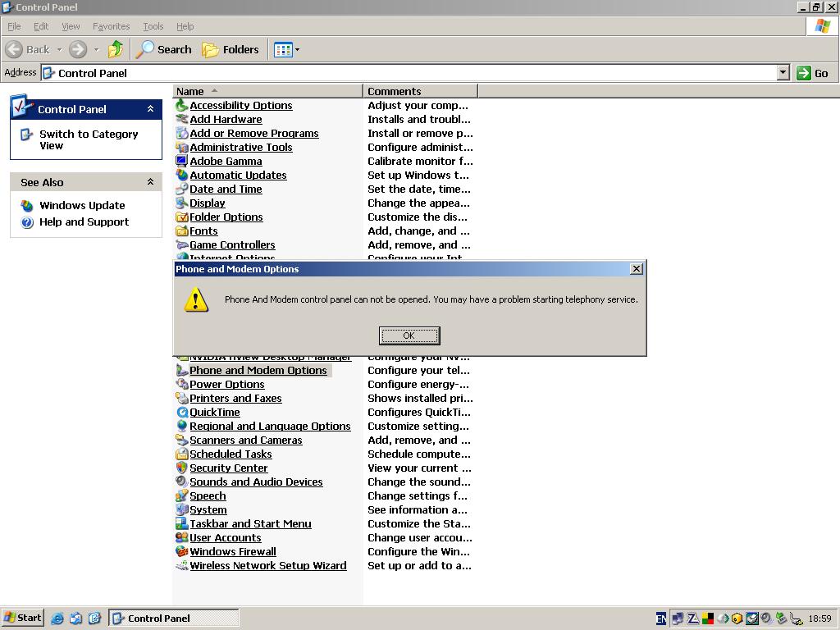Sort list by the Comments column header
Image resolution: width=840 pixels, height=630 pixels.
click(420, 91)
